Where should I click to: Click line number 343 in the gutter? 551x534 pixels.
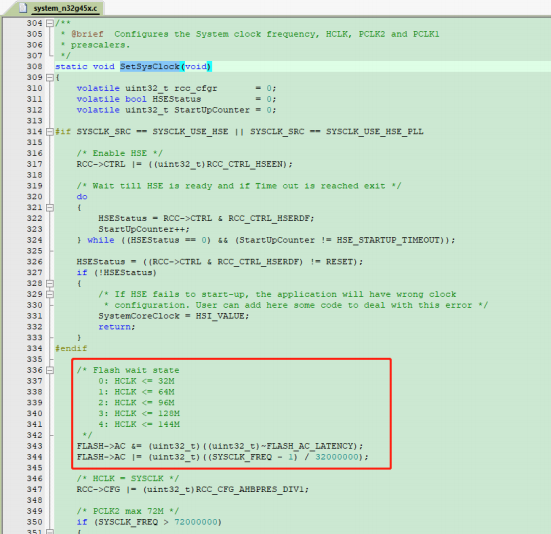pyautogui.click(x=34, y=446)
